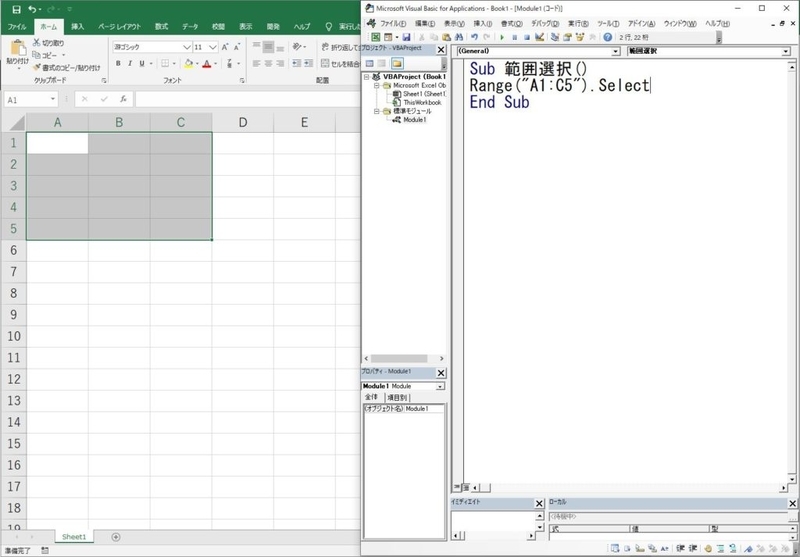800x557 pixels.
Task: Apply the yellow fill color bucket
Action: tap(188, 63)
